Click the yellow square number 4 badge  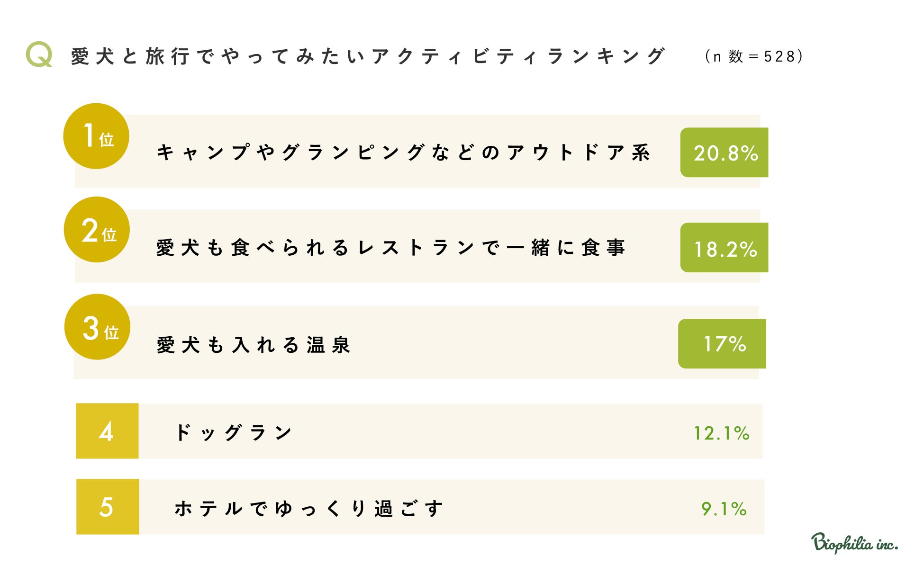[107, 431]
